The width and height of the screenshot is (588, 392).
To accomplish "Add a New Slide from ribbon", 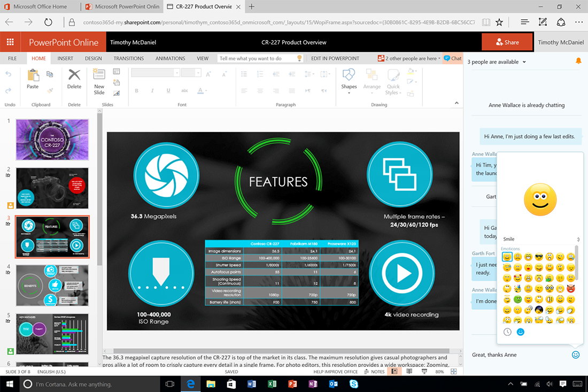I will tap(99, 80).
